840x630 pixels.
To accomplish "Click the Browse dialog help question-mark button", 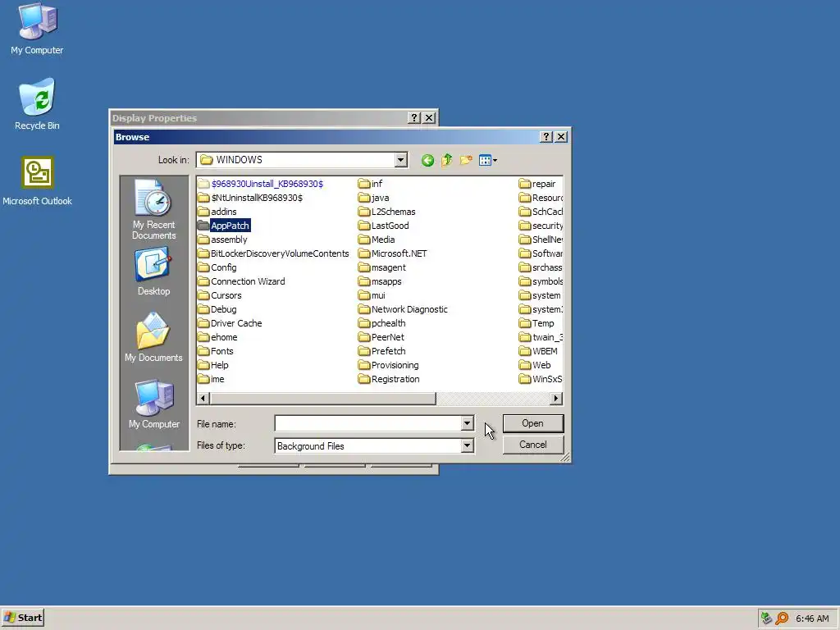I will pos(546,137).
